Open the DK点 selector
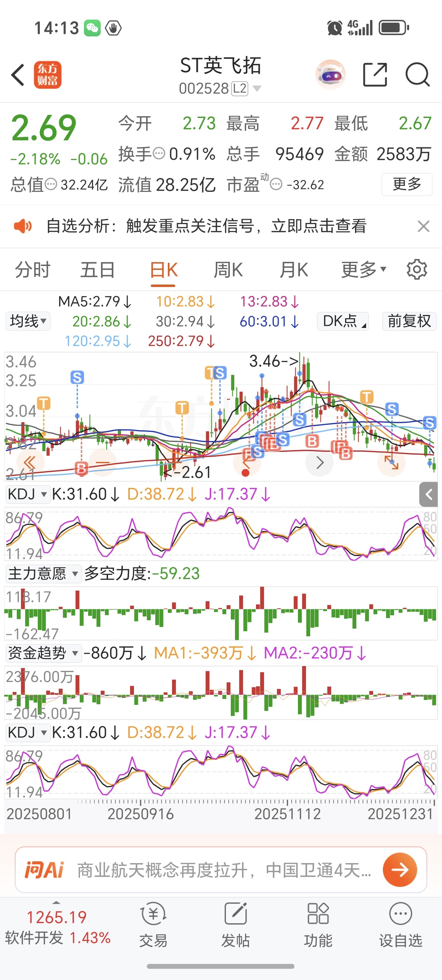 (343, 321)
